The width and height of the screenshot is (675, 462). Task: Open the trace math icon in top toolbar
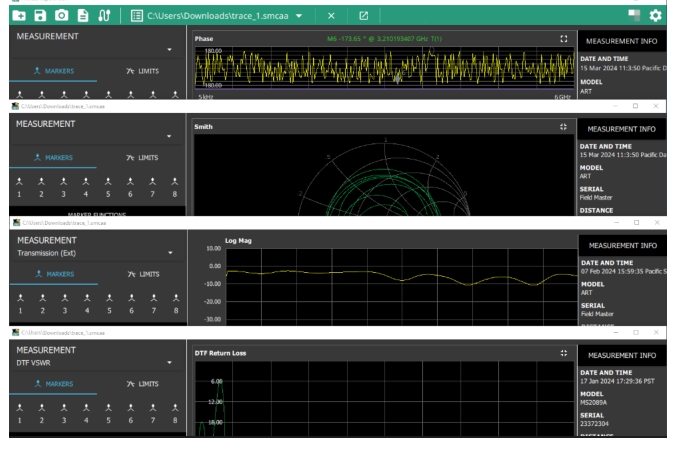(104, 16)
